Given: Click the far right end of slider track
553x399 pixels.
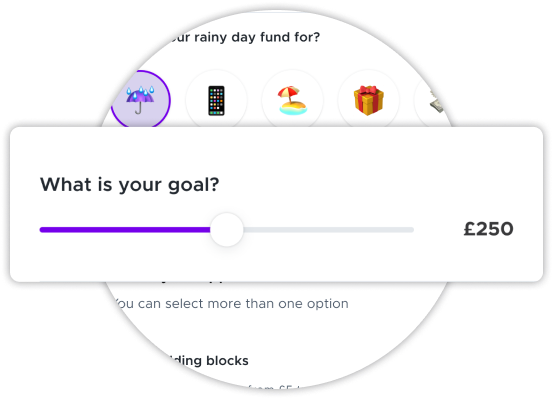Looking at the screenshot, I should click(411, 230).
